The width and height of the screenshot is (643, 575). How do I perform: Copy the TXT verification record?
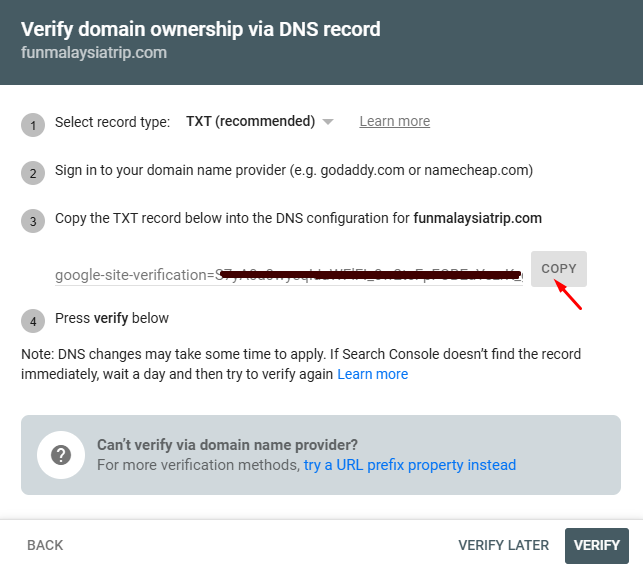(x=559, y=269)
